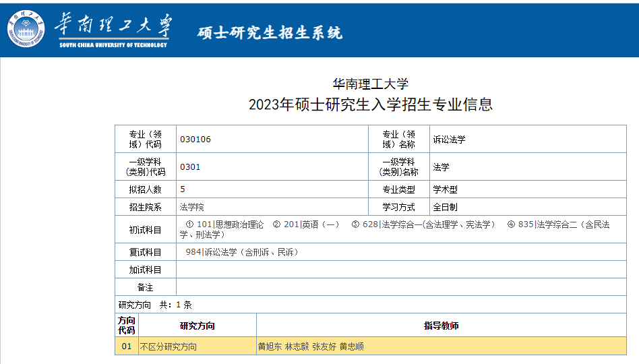Click the 招生院系 label cell

coord(146,207)
